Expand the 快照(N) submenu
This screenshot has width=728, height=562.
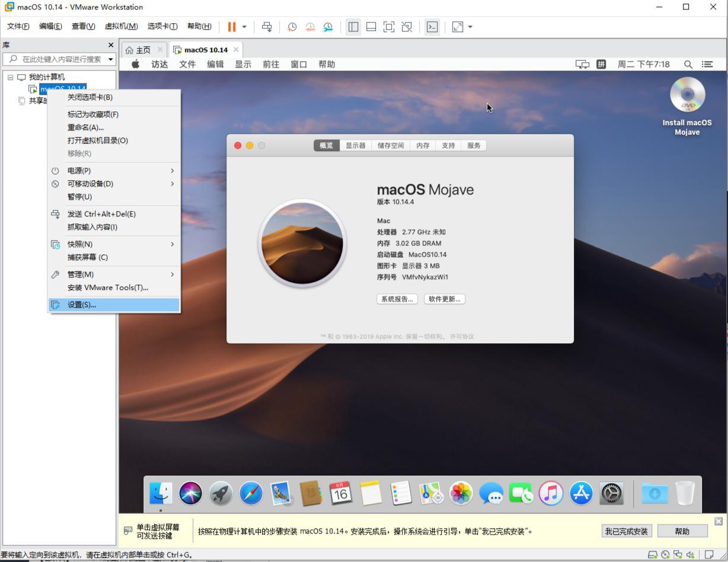[114, 244]
